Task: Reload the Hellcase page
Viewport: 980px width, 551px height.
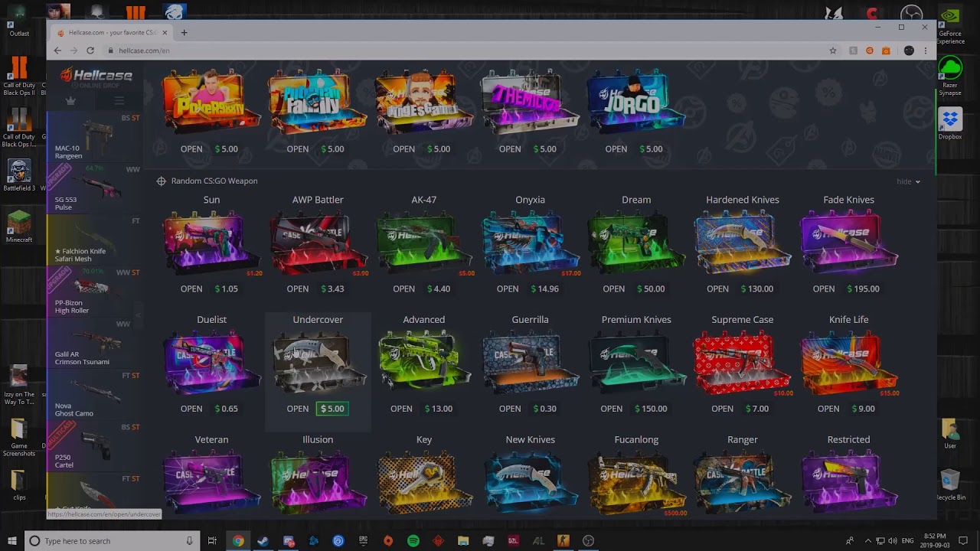Action: (x=90, y=51)
